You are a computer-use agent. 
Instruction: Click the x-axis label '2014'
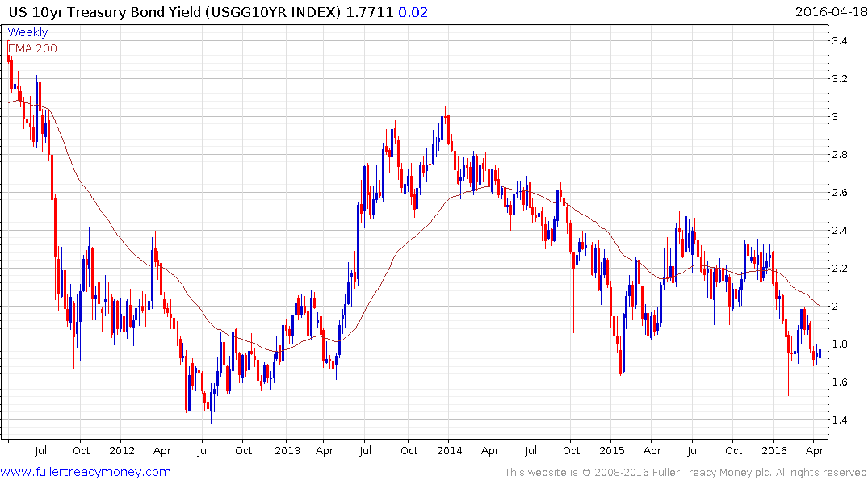(449, 450)
